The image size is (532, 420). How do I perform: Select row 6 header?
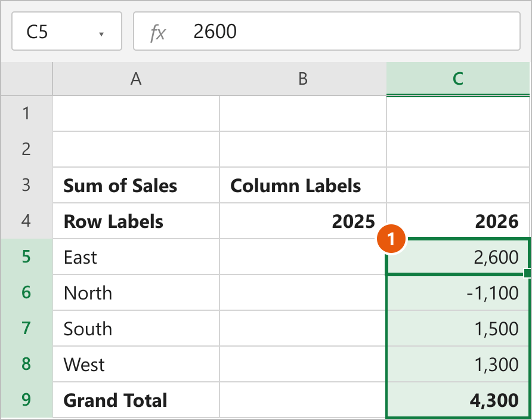[26, 292]
